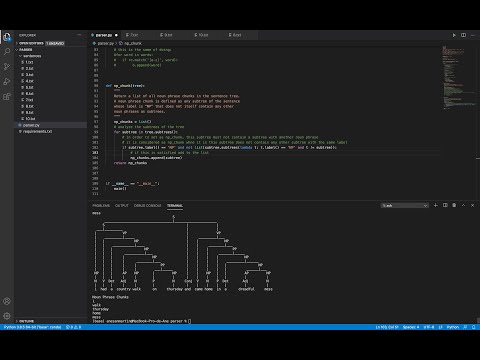Split the terminal panel
The height and width of the screenshot is (360, 480).
pos(445,205)
